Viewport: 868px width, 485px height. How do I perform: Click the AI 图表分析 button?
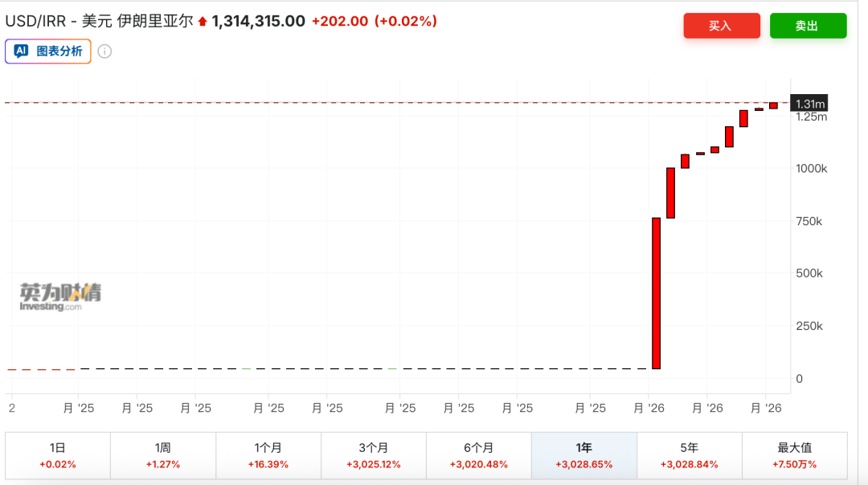click(48, 51)
